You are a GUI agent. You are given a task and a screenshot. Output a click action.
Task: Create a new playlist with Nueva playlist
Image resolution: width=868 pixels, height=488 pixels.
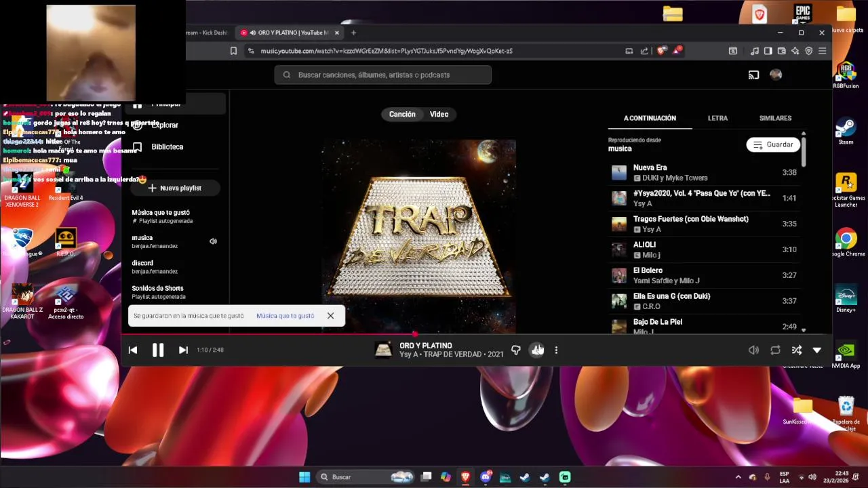click(x=176, y=188)
